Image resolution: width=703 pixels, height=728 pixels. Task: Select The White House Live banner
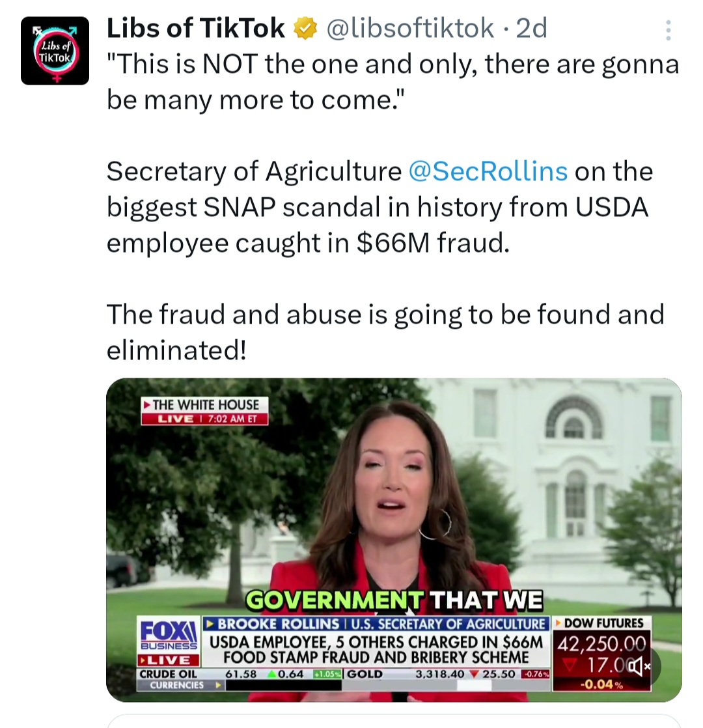click(204, 411)
